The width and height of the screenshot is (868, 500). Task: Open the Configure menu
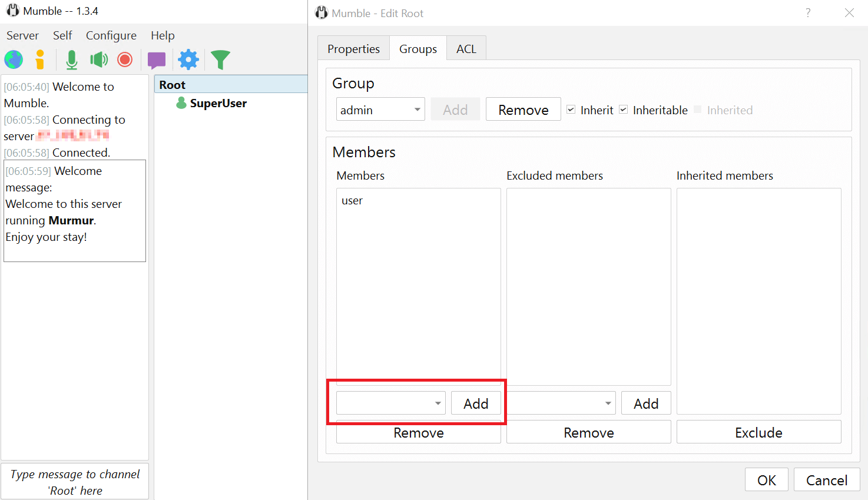(x=111, y=35)
